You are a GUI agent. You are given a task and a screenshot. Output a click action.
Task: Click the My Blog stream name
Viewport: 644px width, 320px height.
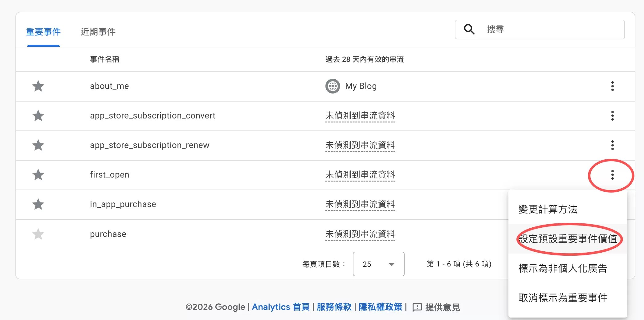pos(361,86)
